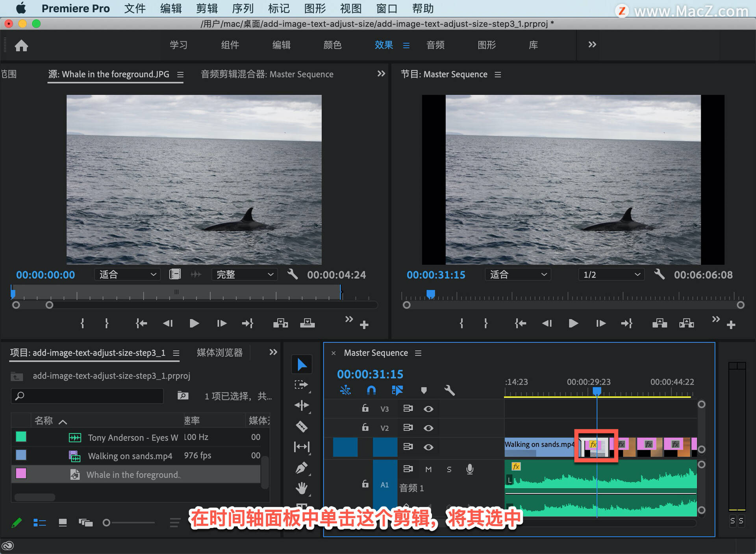Open program monitor resolution dropdown 1/2

611,274
